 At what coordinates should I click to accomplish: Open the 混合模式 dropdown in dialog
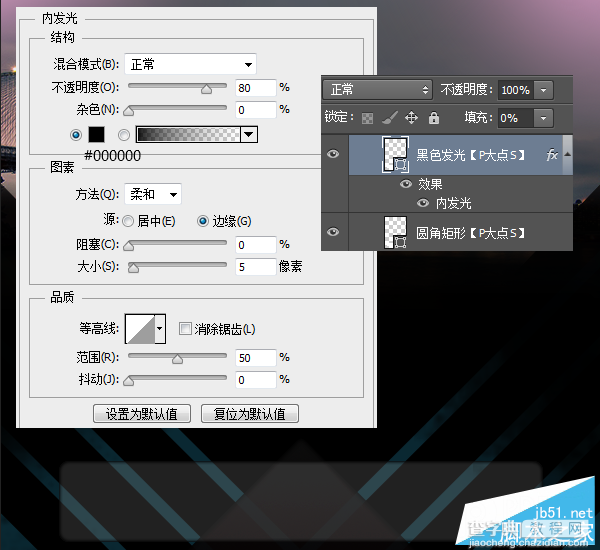coord(191,64)
